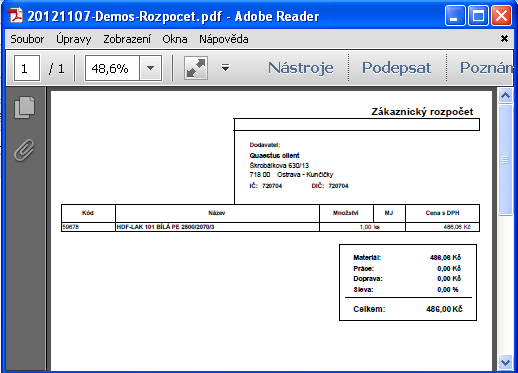Expand the toolbar options small arrow
The height and width of the screenshot is (373, 518).
226,68
